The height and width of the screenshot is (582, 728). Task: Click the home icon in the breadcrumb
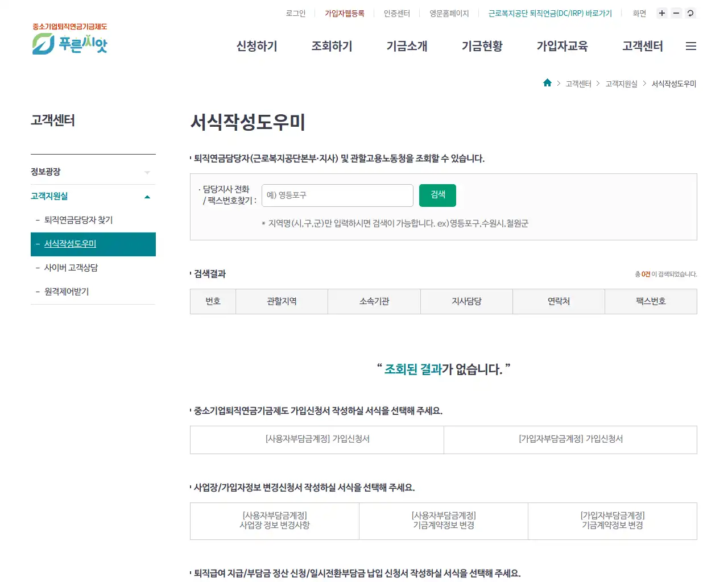(547, 82)
